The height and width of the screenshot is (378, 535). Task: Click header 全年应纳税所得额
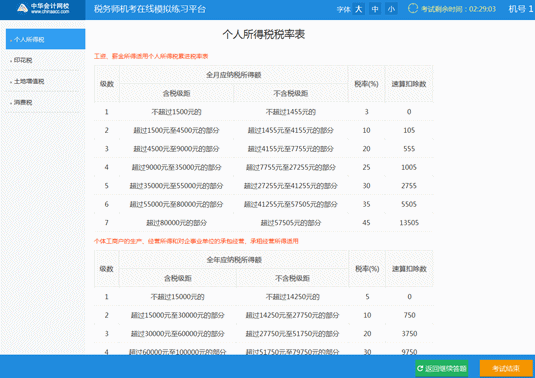point(234,260)
